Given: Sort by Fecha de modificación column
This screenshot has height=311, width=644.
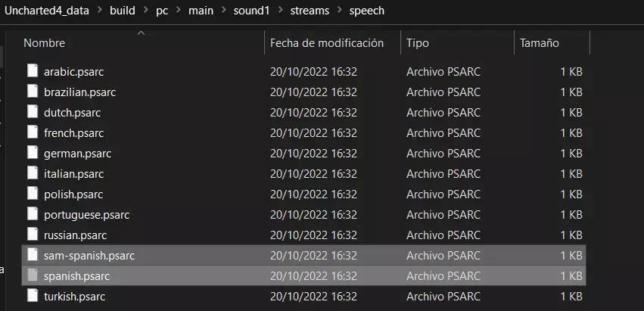Looking at the screenshot, I should point(327,43).
